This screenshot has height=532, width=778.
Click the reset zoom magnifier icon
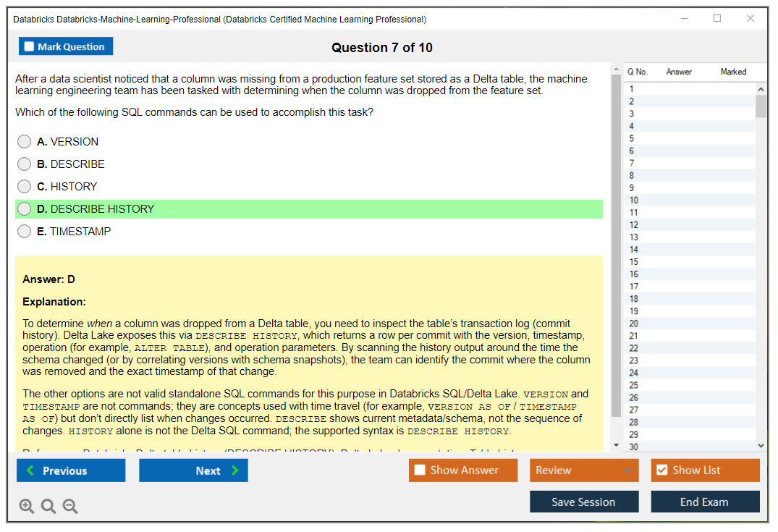click(x=48, y=507)
